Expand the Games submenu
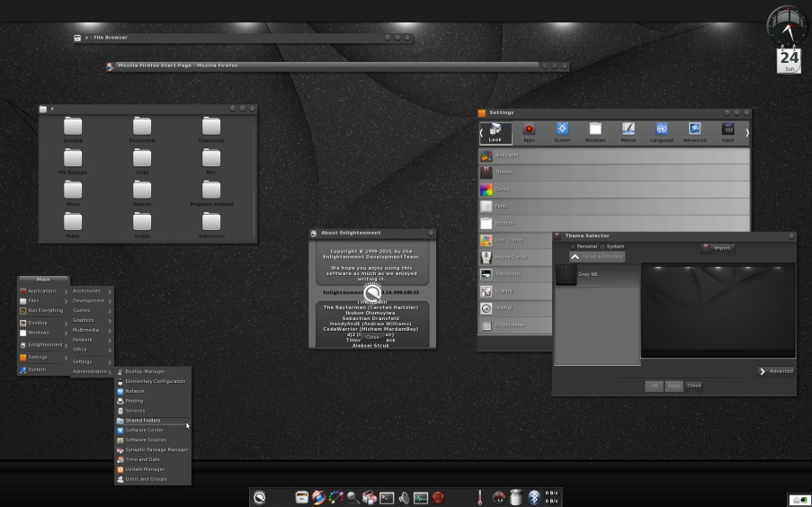The image size is (812, 507). [x=92, y=311]
